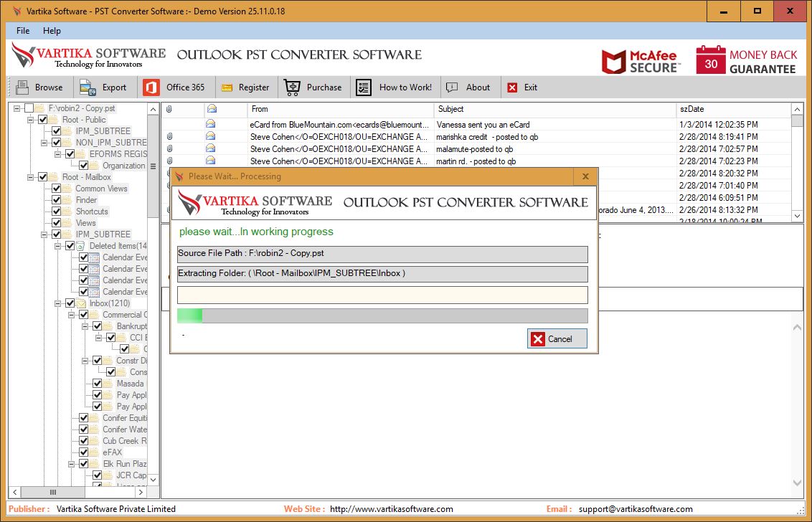Click the date 2/28/2014 6:09:51 PM
The image size is (812, 522).
tap(718, 198)
